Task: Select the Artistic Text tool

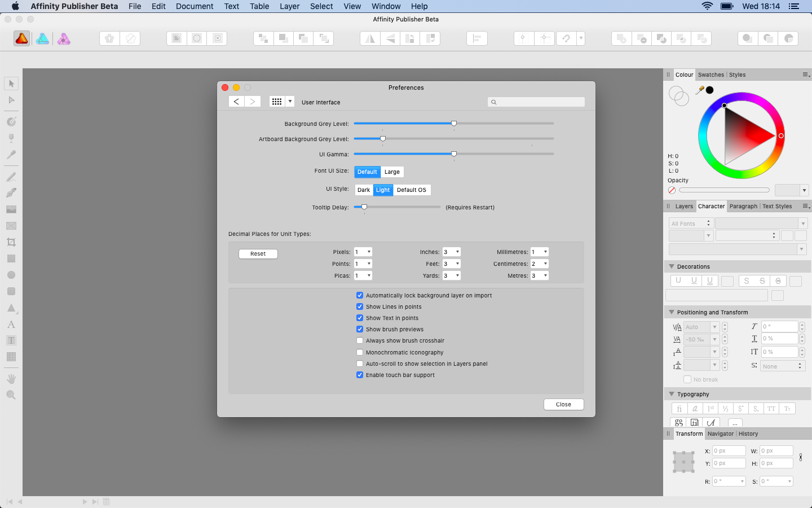Action: [x=11, y=325]
